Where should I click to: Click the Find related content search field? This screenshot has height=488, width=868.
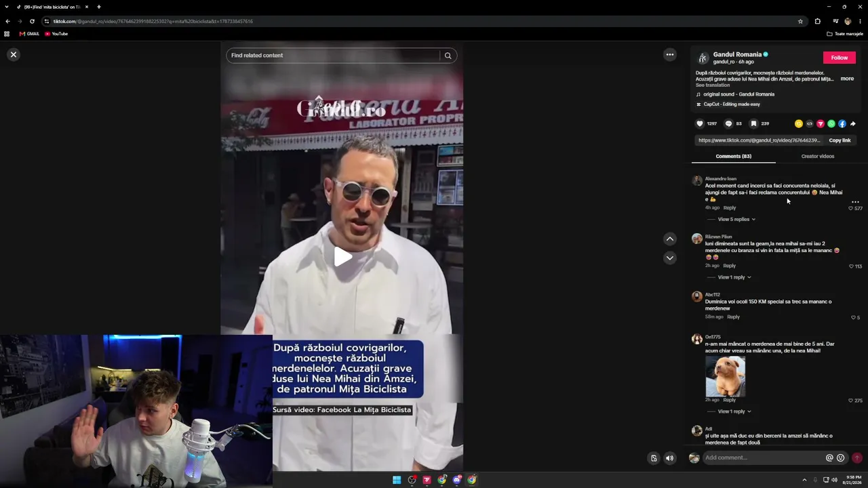point(334,56)
